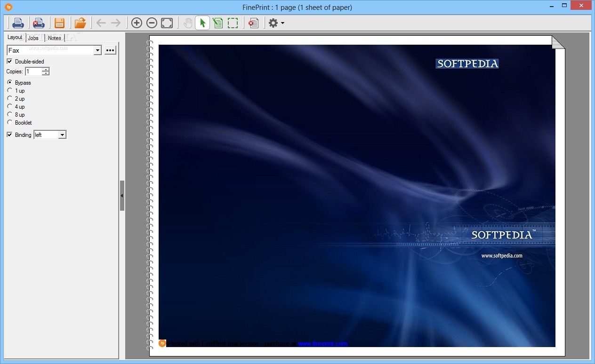595x364 pixels.
Task: Switch to the Layout tab
Action: (x=15, y=37)
